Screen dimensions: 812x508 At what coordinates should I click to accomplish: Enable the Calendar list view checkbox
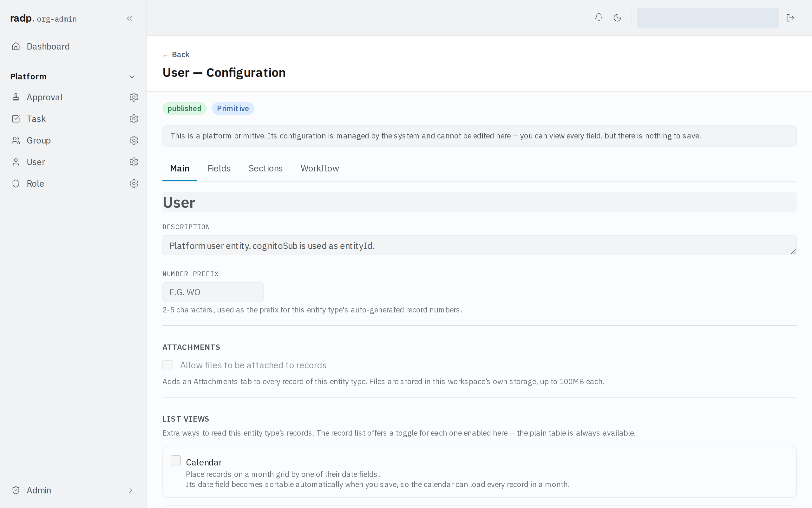[175, 460]
